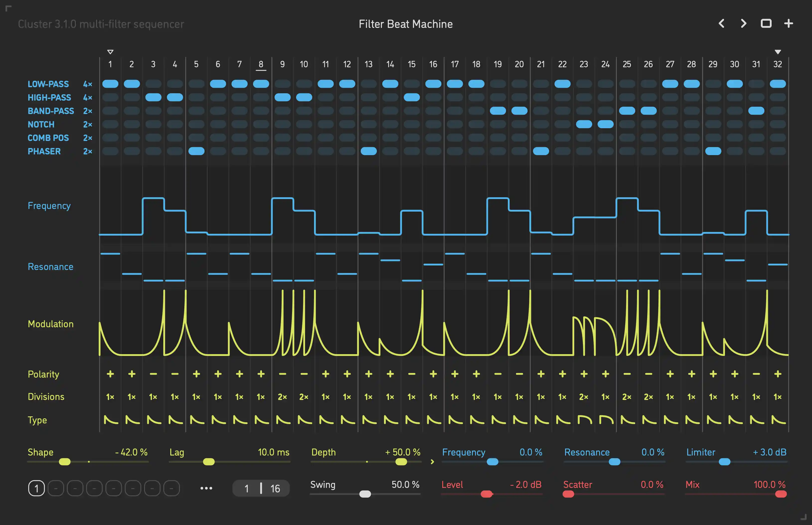Disable PHASER at step 5
Screen dimensions: 812x525
pos(196,151)
